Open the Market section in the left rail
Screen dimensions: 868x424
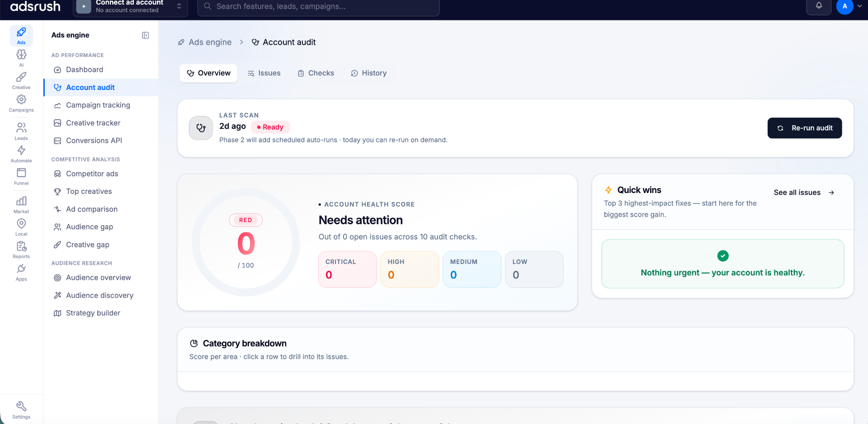[x=21, y=205]
